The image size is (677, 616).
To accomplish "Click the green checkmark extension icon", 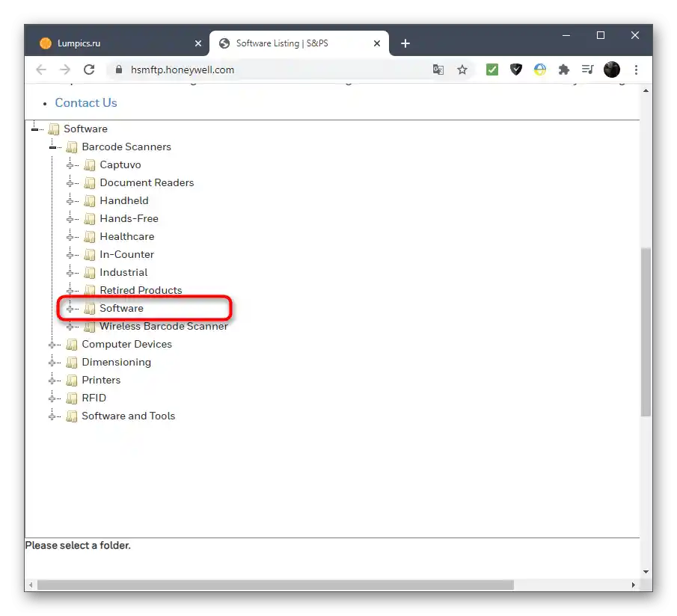I will coord(491,70).
